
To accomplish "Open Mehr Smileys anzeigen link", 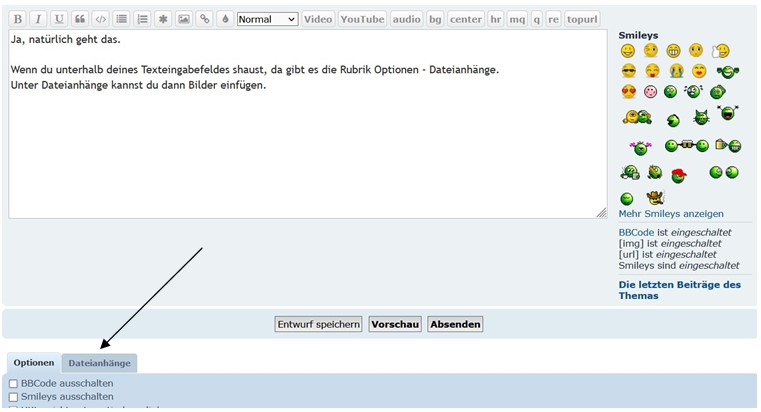I will tap(671, 214).
